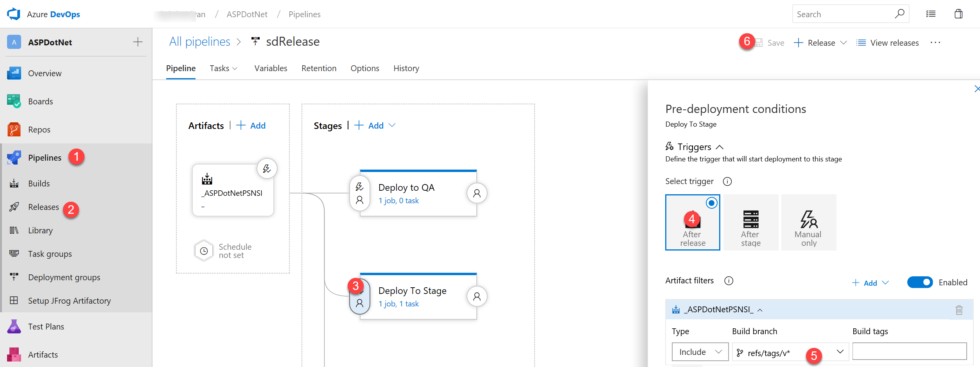This screenshot has height=367, width=980.
Task: Open the Include type dropdown
Action: point(700,352)
